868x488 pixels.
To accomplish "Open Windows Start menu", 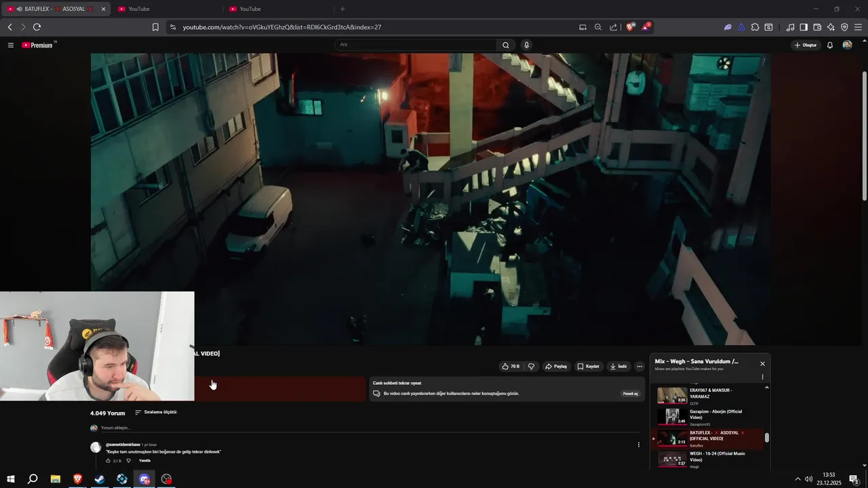I will coord(10,479).
